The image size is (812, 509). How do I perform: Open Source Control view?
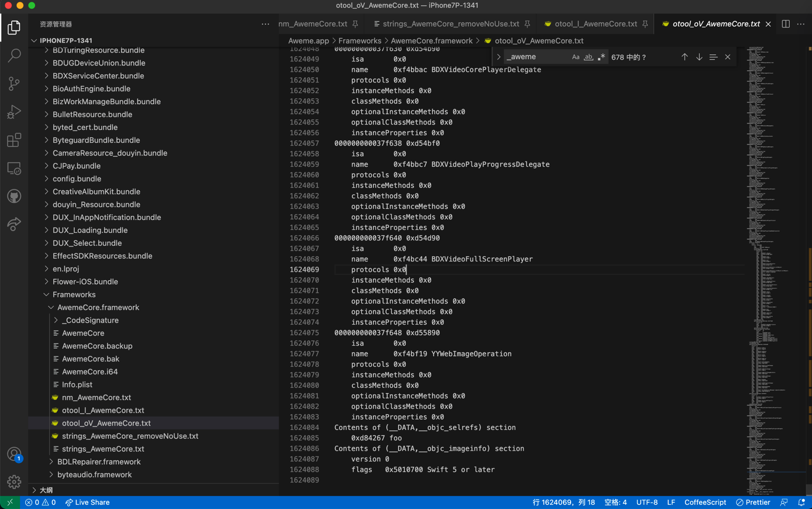click(14, 84)
